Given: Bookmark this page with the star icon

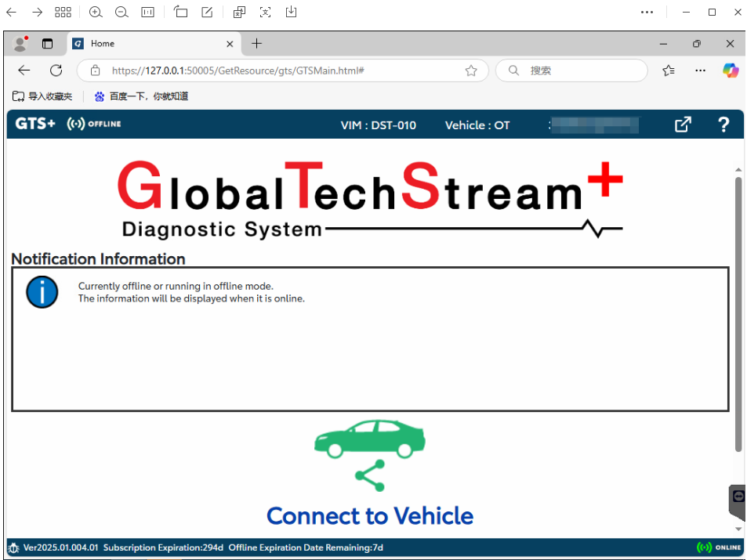Looking at the screenshot, I should tap(471, 70).
